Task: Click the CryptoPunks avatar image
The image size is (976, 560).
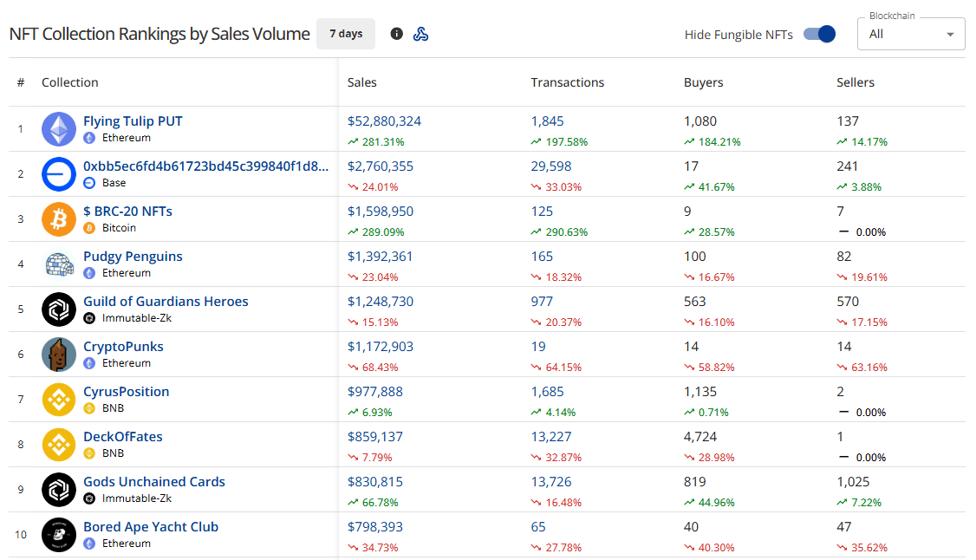Action: (59, 355)
